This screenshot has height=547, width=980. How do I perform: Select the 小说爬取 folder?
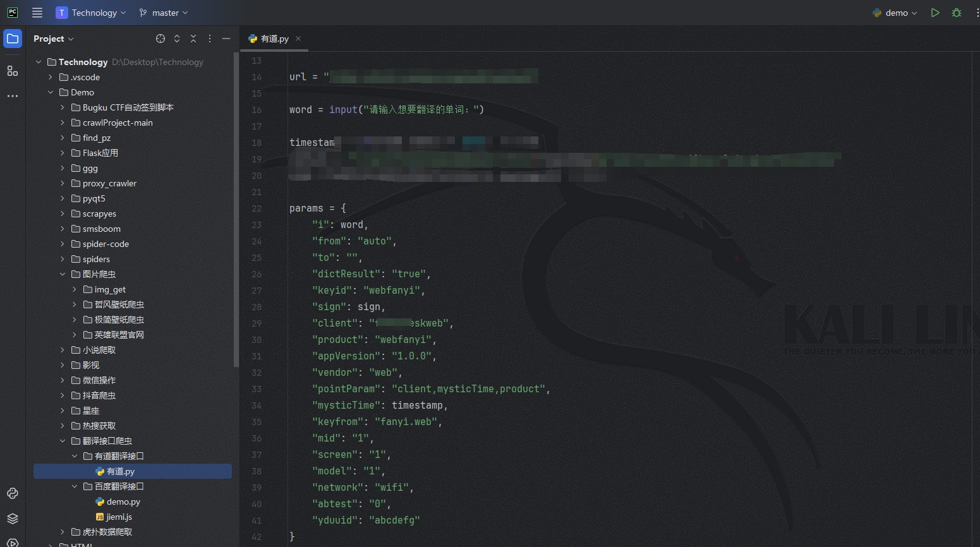coord(94,350)
